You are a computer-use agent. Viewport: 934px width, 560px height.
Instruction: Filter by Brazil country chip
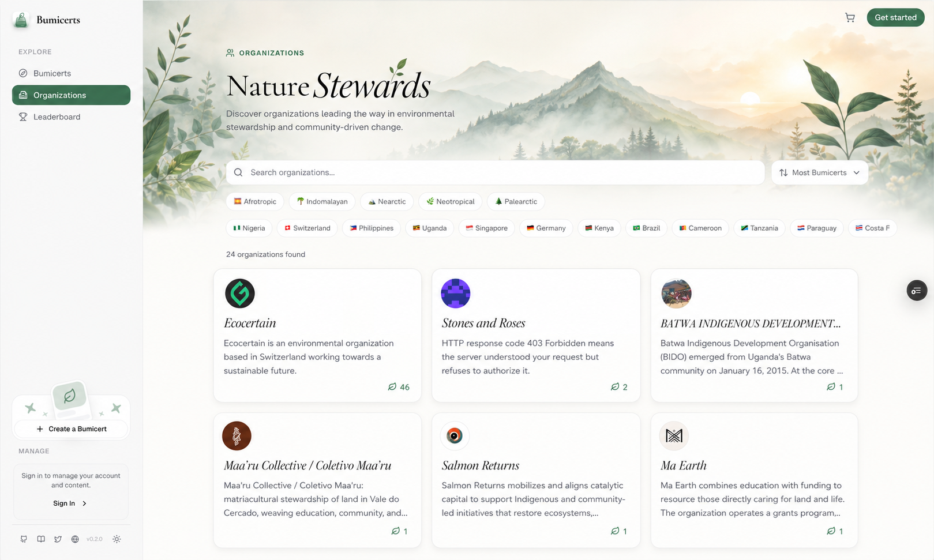[647, 228]
